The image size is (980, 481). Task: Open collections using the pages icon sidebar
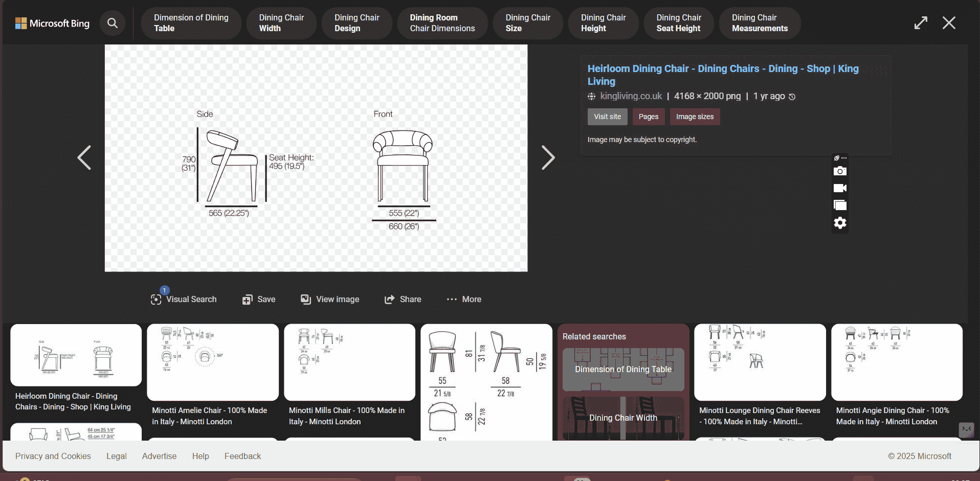[x=839, y=205]
